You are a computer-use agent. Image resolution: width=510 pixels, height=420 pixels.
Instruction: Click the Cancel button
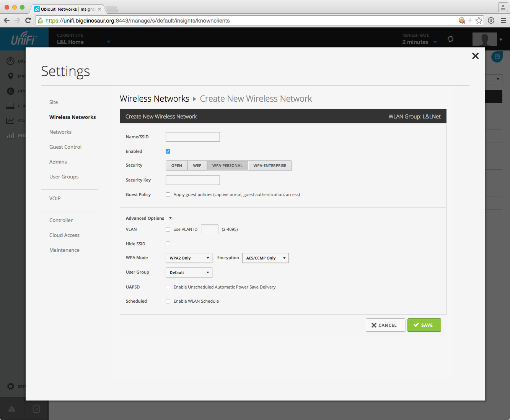[x=385, y=325]
